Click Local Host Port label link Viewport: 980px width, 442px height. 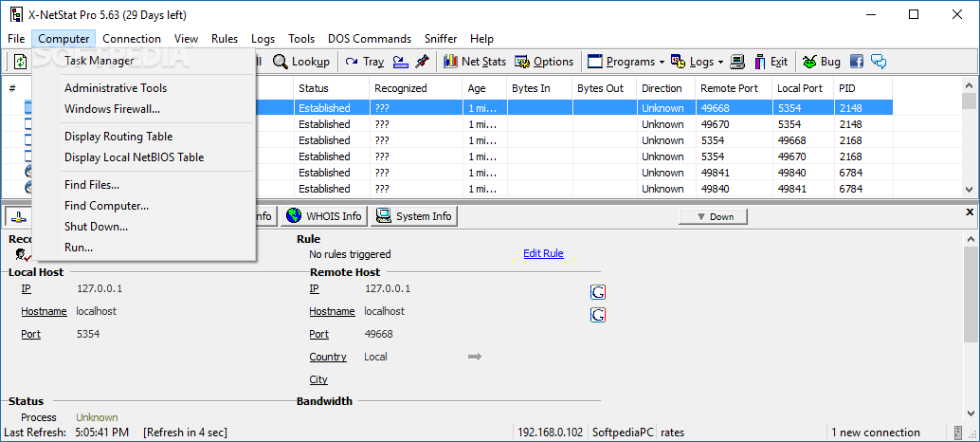point(30,334)
